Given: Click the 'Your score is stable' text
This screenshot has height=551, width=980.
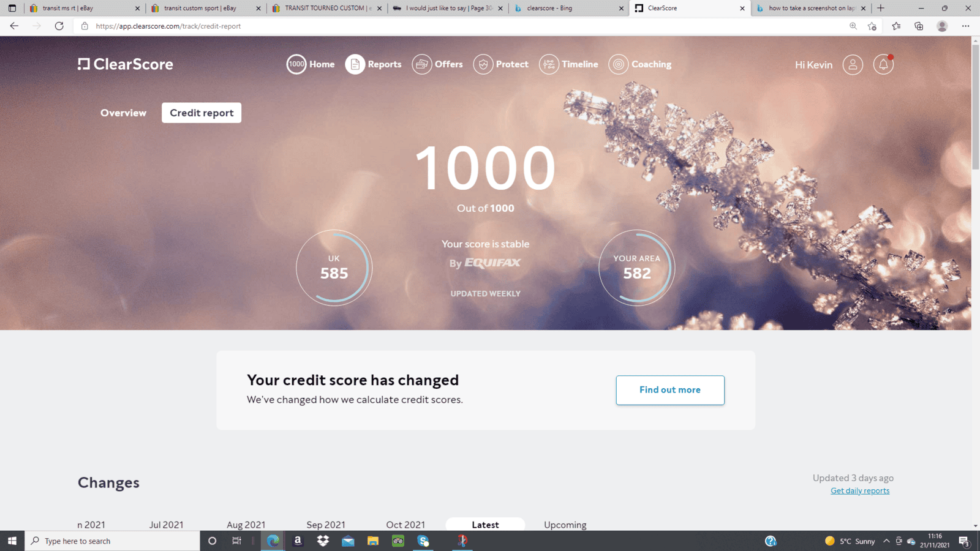Looking at the screenshot, I should click(486, 244).
